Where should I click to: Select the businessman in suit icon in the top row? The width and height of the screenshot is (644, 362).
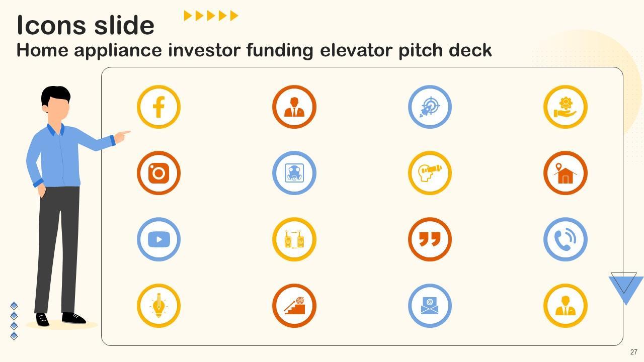[294, 107]
